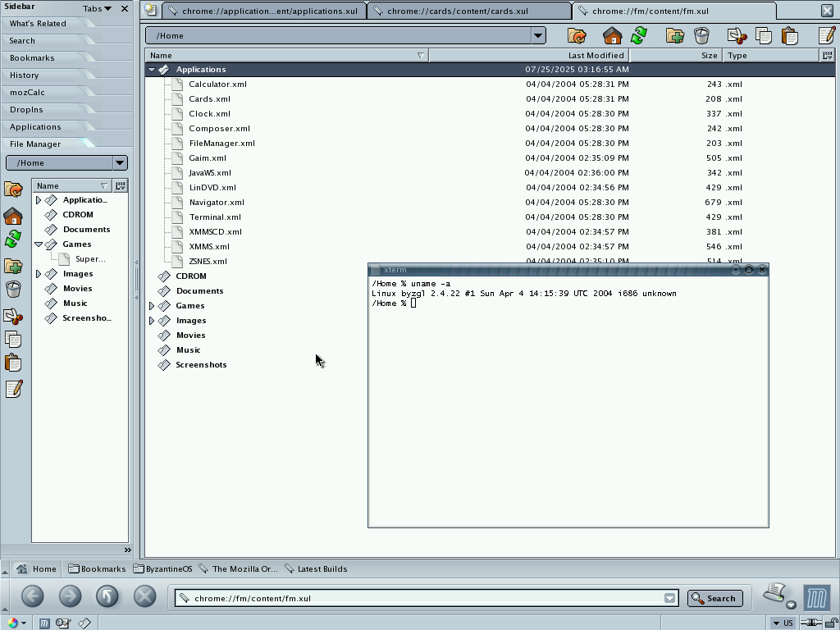Switch to the applications.xul tab
Viewport: 840px width, 630px height.
pos(263,11)
